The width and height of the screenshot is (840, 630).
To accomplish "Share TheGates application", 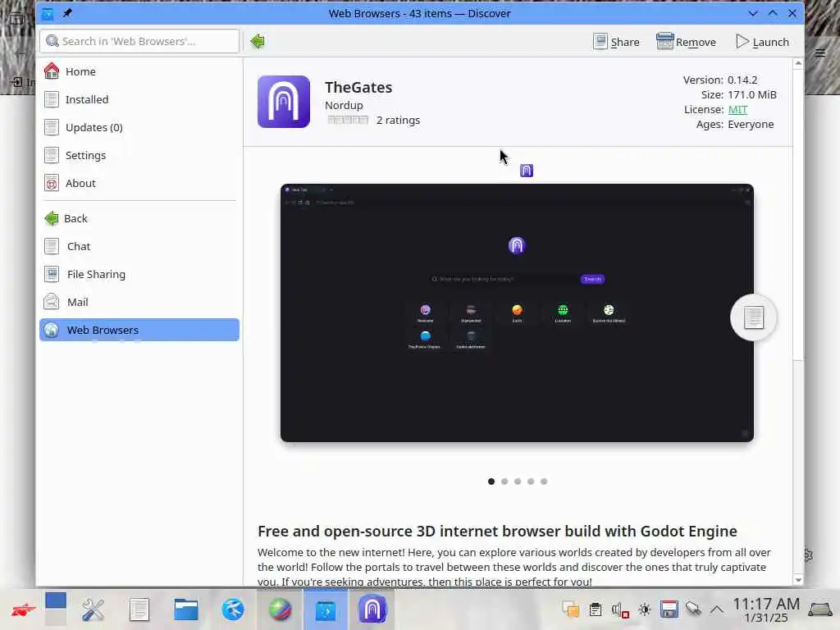I will [616, 42].
